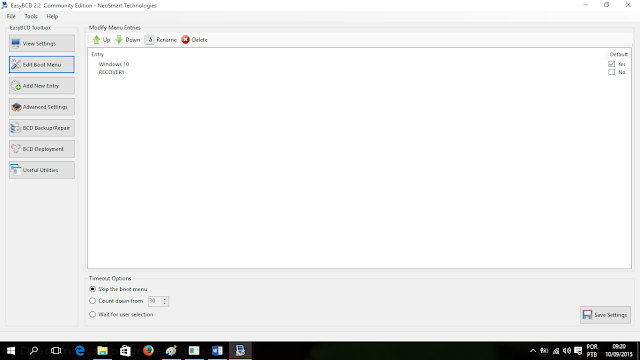Screen dimensions: 640x360
Task: Uncheck the default checkbox for Windows 10
Action: (x=611, y=64)
